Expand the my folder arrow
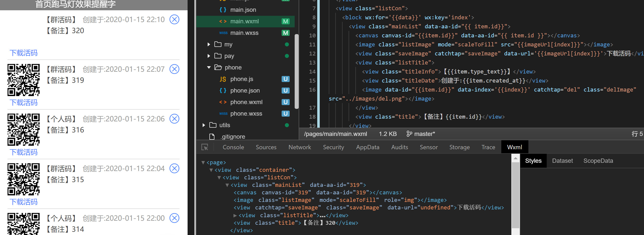644x235 pixels. coord(209,44)
